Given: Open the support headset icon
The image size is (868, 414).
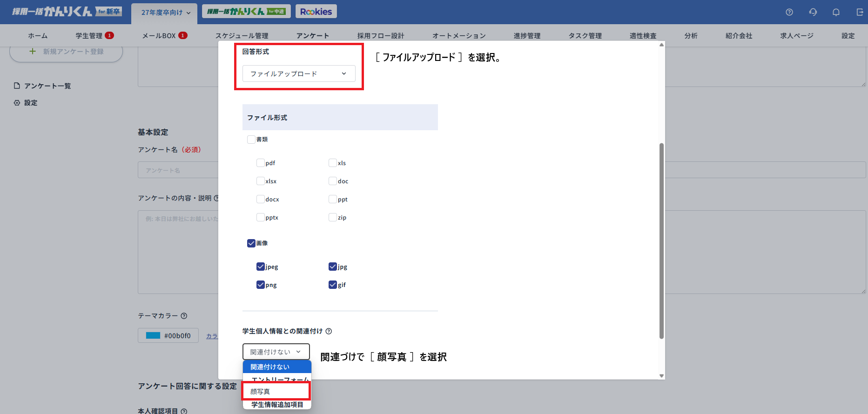Looking at the screenshot, I should (813, 12).
